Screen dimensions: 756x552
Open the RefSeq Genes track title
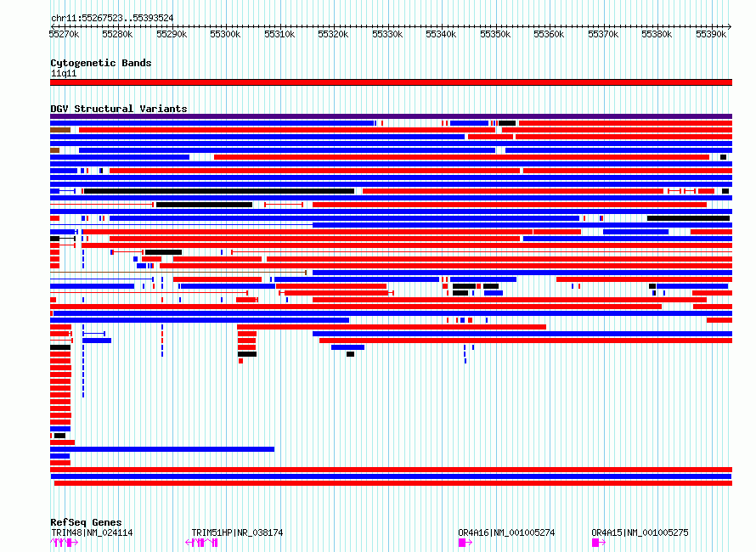click(x=86, y=522)
